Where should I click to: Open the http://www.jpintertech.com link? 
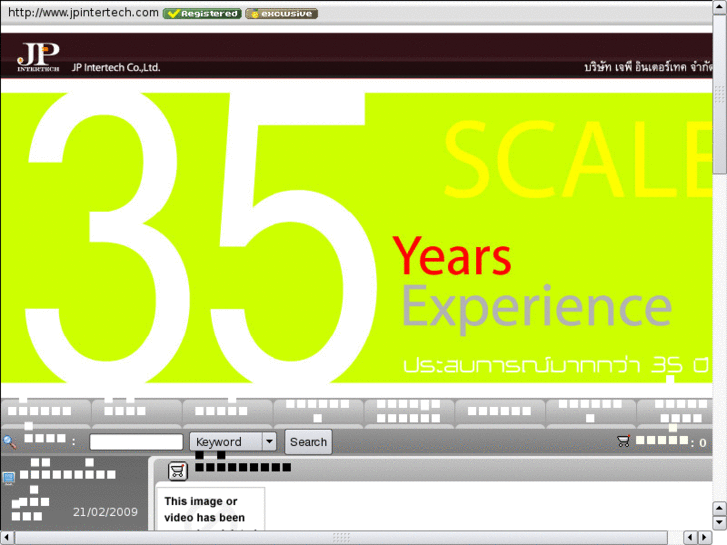click(83, 13)
